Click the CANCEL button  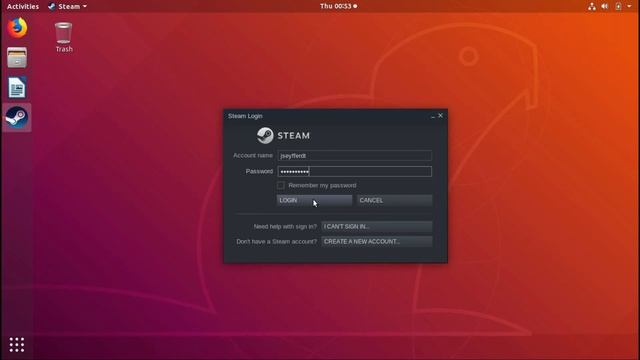click(394, 200)
